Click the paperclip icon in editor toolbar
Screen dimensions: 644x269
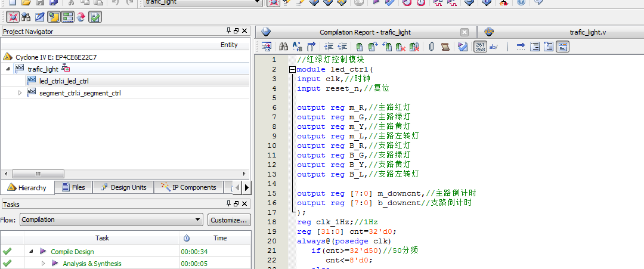click(x=431, y=47)
